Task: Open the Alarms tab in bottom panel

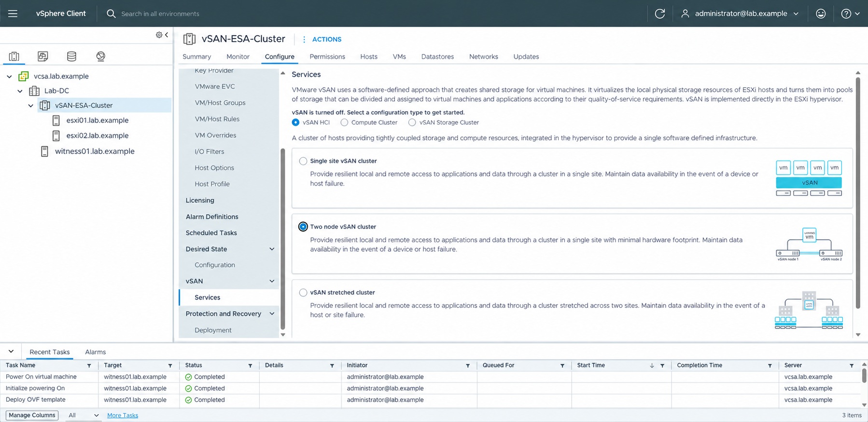Action: point(95,352)
